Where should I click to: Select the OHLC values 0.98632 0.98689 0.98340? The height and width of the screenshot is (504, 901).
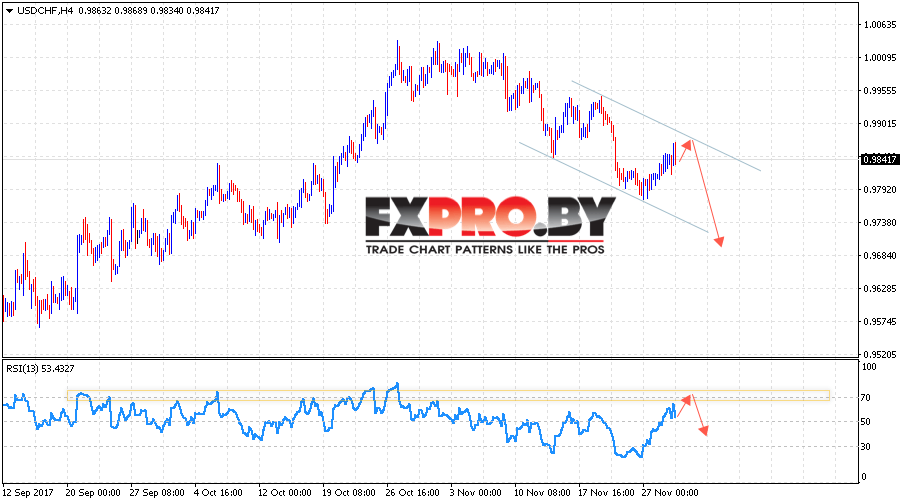[x=130, y=10]
